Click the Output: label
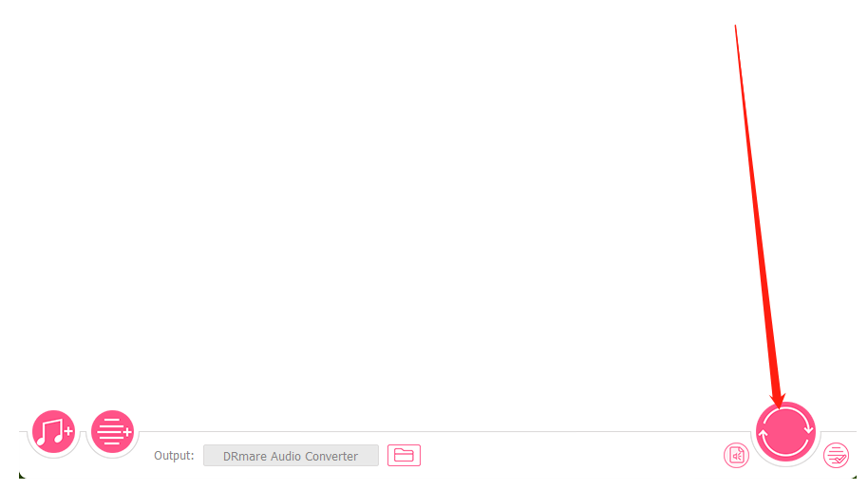 click(174, 456)
